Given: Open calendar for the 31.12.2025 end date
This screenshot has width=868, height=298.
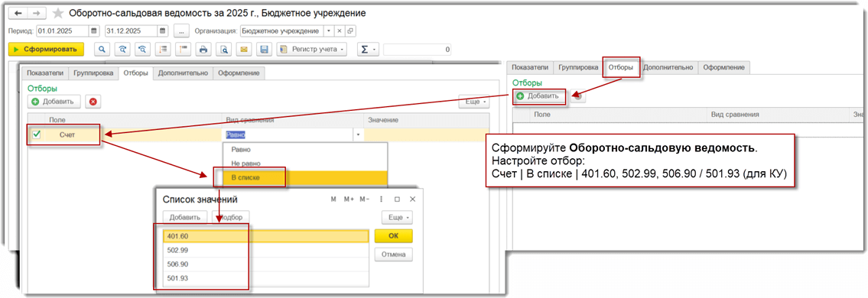Looking at the screenshot, I should (x=163, y=31).
